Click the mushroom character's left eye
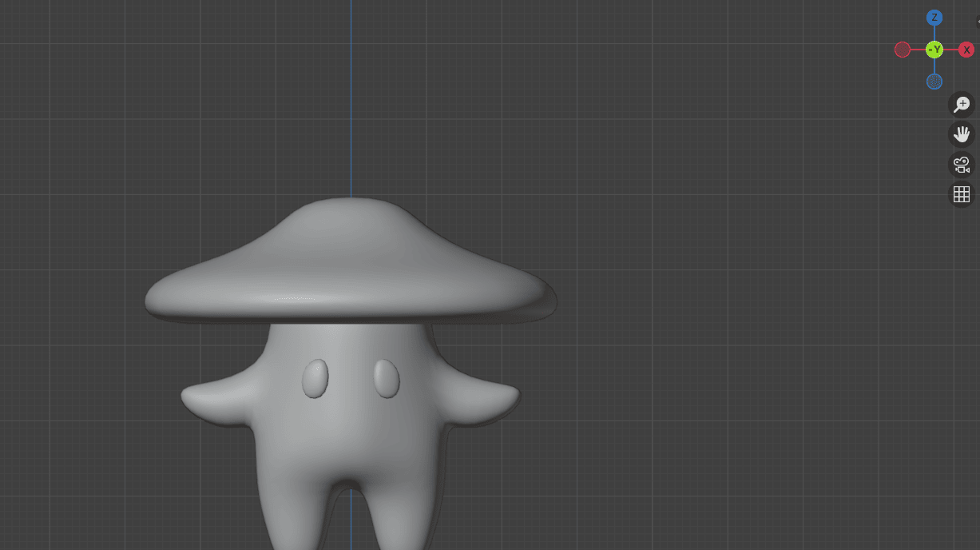Screen dimensions: 980x550 coord(315,378)
